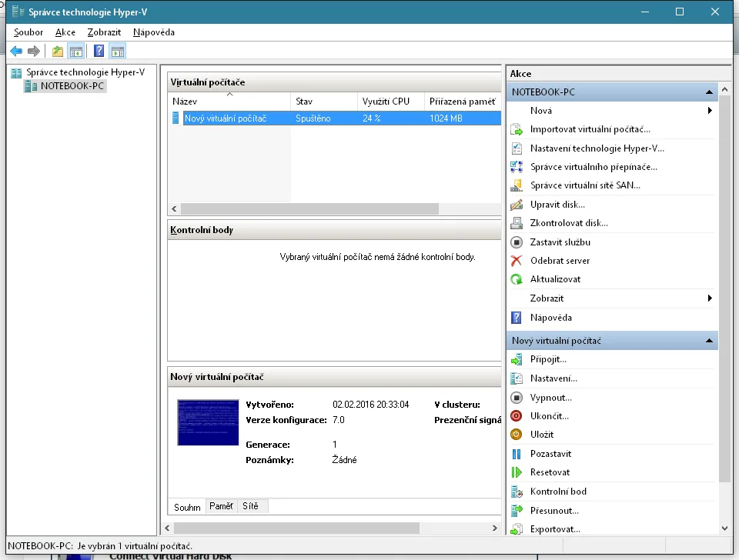Click Odebrat server action

(x=560, y=261)
